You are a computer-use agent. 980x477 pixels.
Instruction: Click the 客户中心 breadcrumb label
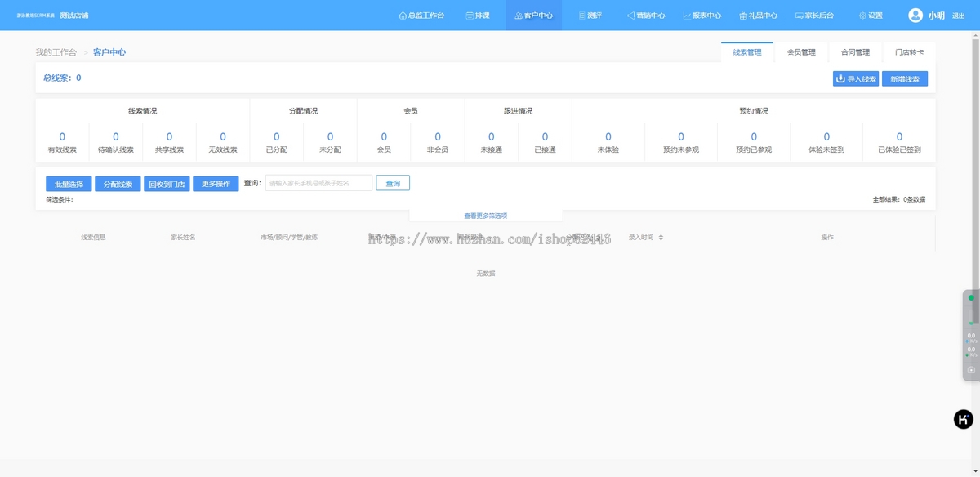[109, 52]
